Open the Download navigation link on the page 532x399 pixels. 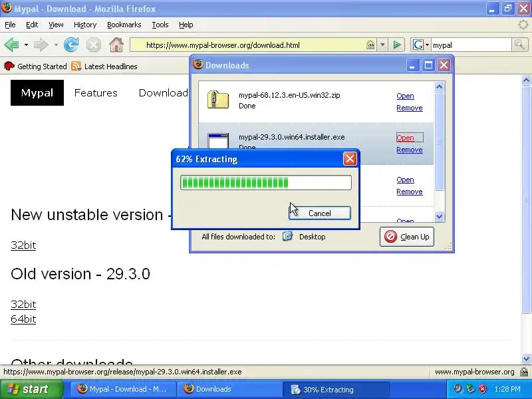[x=163, y=92]
